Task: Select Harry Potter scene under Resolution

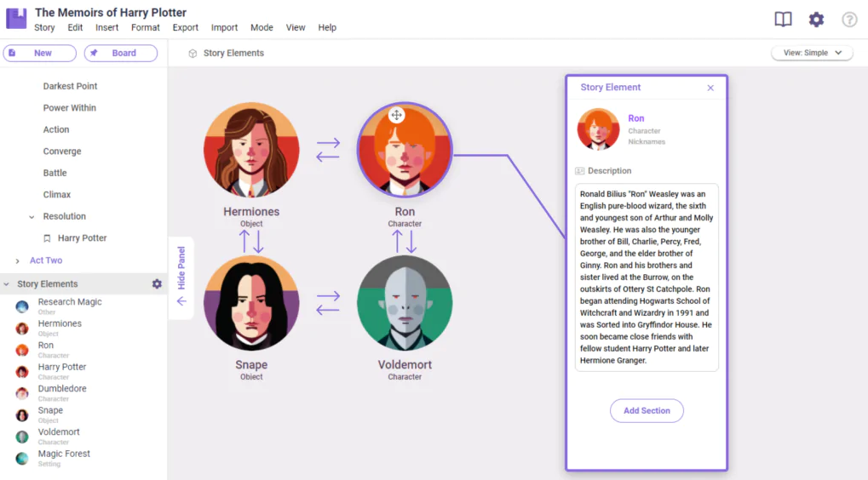Action: coord(82,238)
